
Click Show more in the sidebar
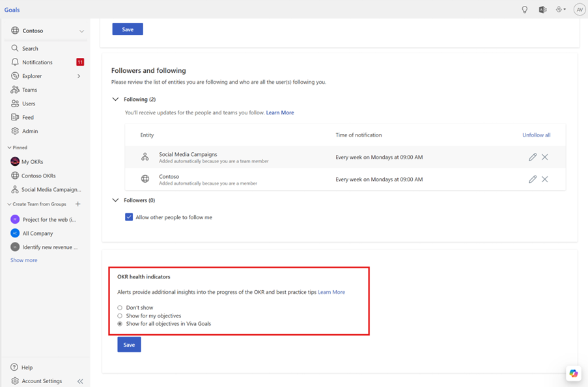point(24,260)
